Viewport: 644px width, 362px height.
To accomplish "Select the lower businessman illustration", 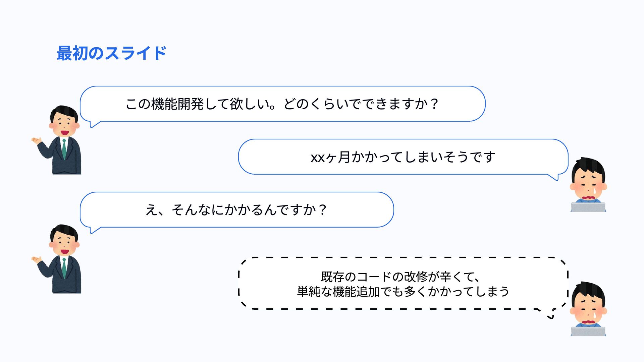I will 57,259.
